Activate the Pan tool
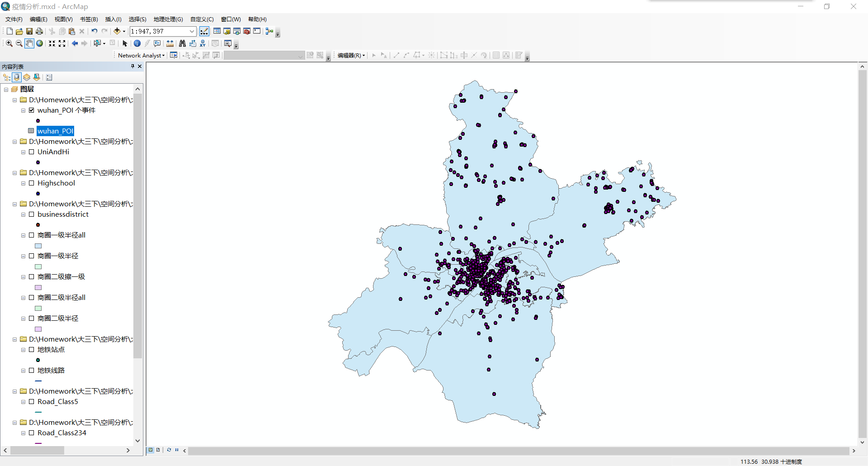Screen dimensions: 868x466 tap(29, 43)
